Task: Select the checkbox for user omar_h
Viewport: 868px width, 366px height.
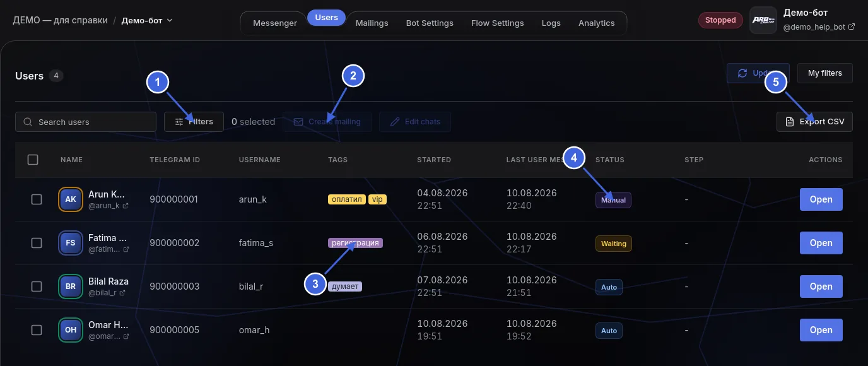Action: point(37,330)
